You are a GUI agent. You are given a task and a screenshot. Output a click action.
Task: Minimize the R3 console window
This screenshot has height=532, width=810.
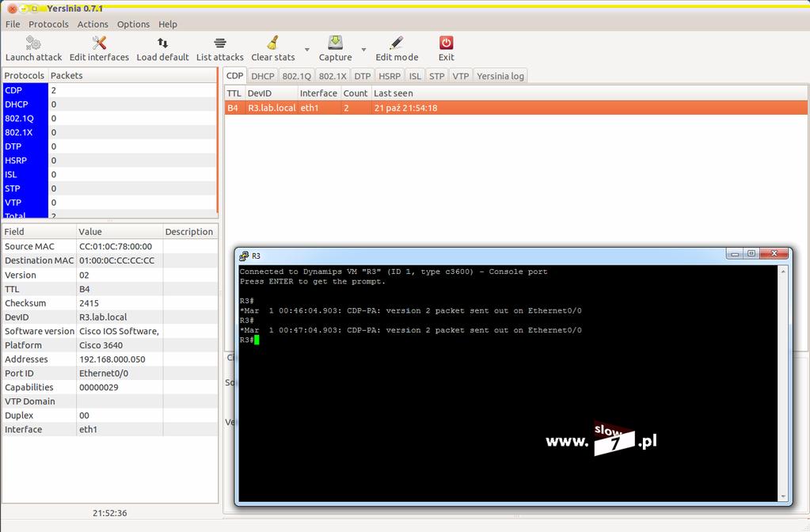734,253
